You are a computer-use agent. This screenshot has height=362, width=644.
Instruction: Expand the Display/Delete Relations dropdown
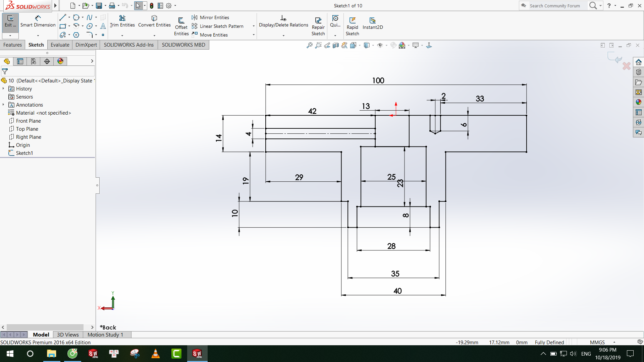pos(283,36)
